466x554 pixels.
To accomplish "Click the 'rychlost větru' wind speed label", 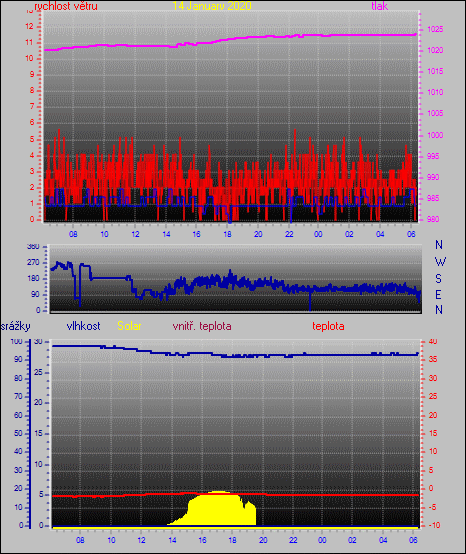I will click(x=66, y=6).
